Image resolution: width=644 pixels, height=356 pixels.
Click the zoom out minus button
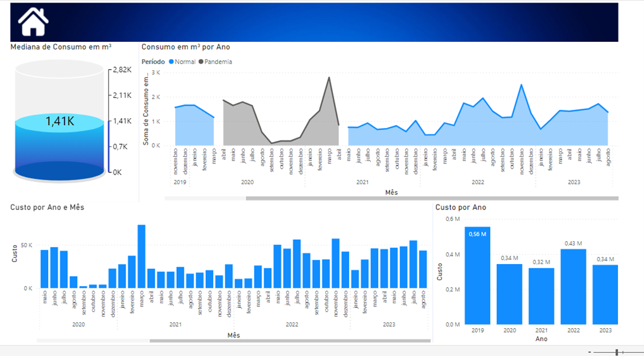(589, 352)
